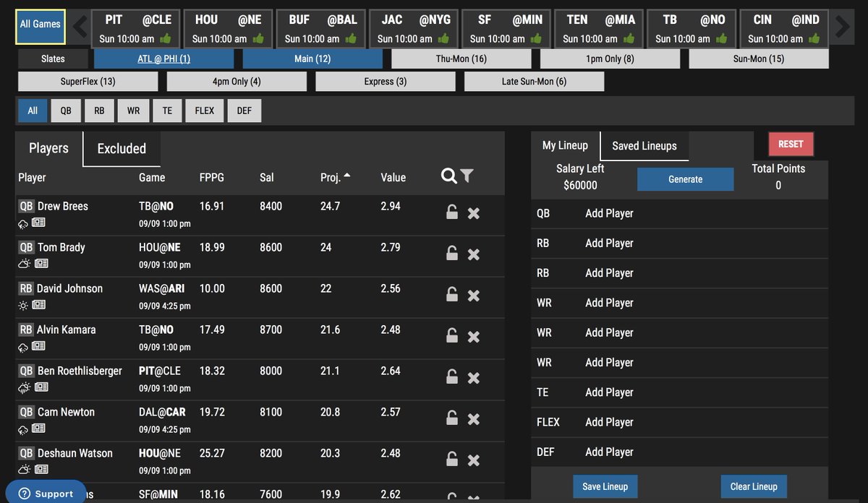Toggle the lock for David Johnson
The height and width of the screenshot is (503, 868).
click(451, 294)
